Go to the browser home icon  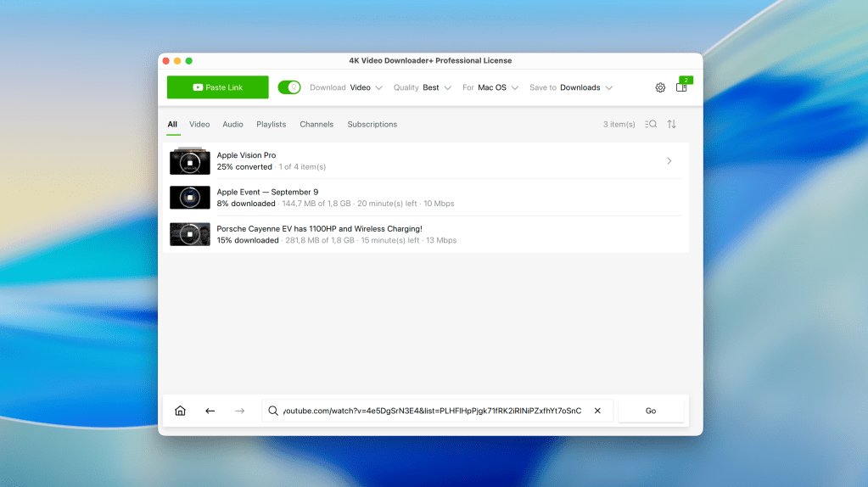(x=180, y=411)
